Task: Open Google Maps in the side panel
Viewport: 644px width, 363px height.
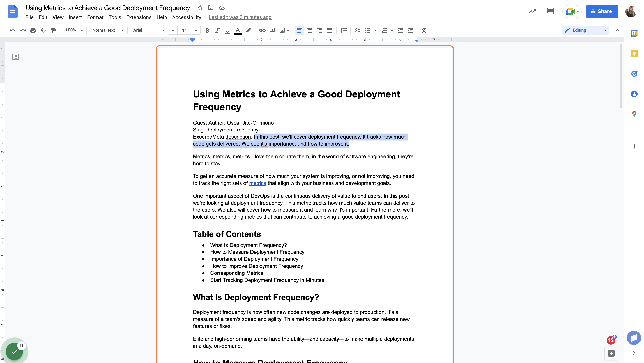Action: point(634,114)
